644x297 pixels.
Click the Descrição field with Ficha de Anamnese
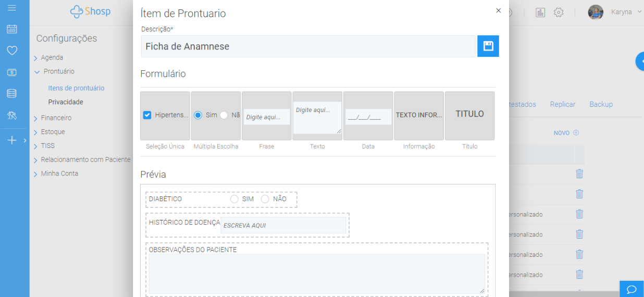[x=308, y=46]
